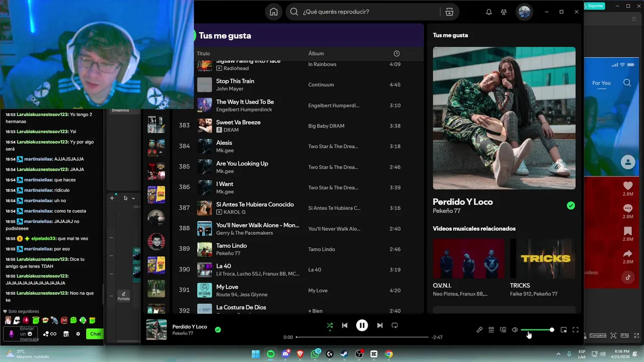The height and width of the screenshot is (362, 644).
Task: Open chat settings gear icon
Action: tap(78, 334)
